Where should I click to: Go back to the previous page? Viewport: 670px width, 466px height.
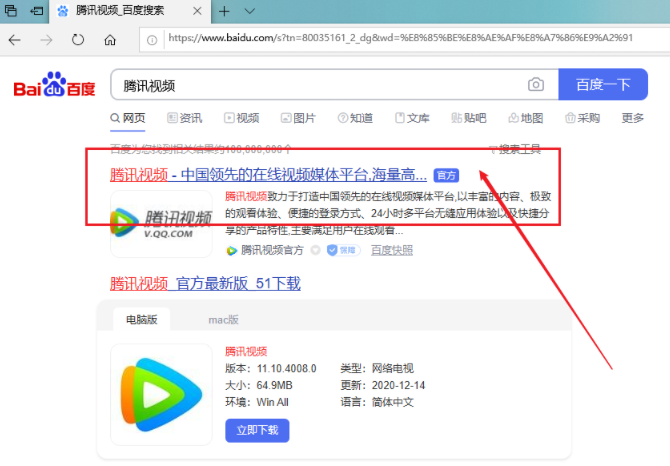(x=15, y=40)
